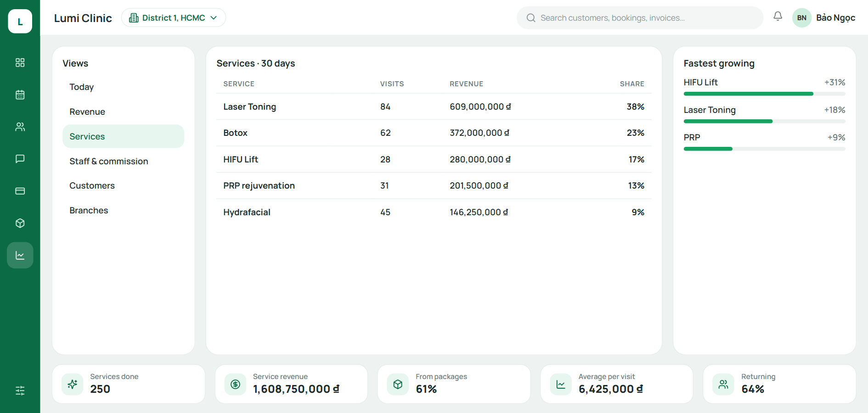This screenshot has width=868, height=413.
Task: Click the Botox service row
Action: 434,133
